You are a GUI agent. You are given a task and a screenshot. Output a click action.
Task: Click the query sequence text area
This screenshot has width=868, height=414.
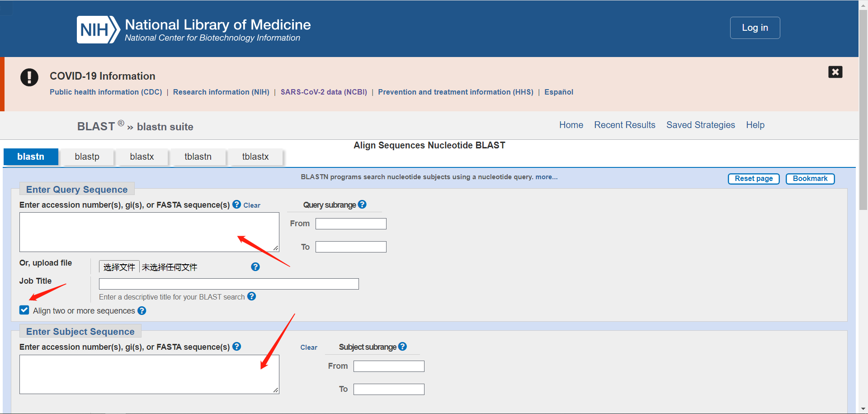(149, 232)
